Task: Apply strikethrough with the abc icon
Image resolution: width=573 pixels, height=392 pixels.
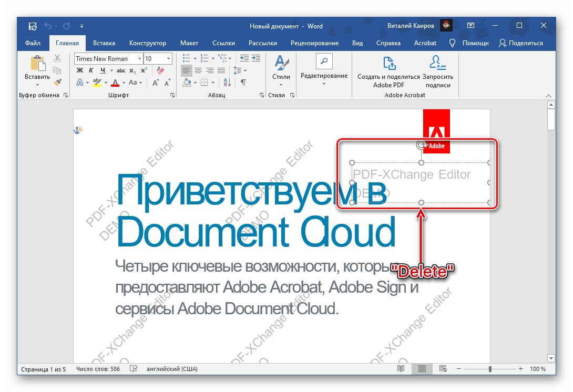Action: 121,70
